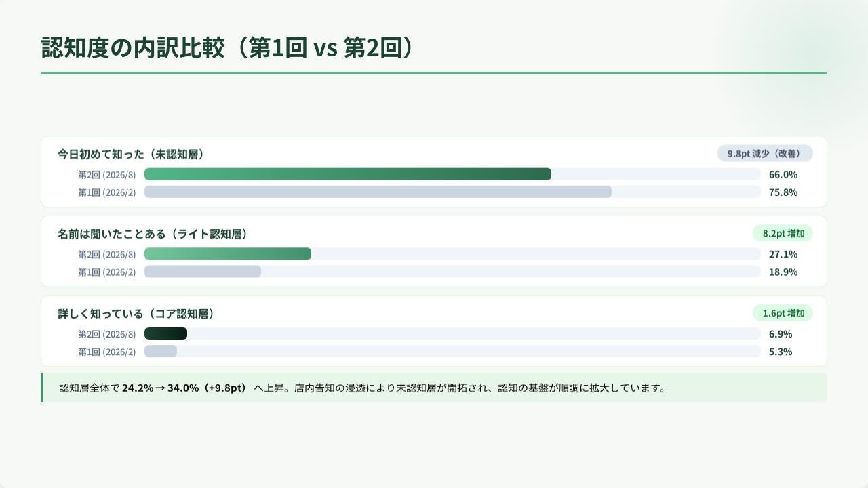Click heading 詳しく知っている（コア認知層）
Screen dimensions: 868x488
[x=136, y=314]
